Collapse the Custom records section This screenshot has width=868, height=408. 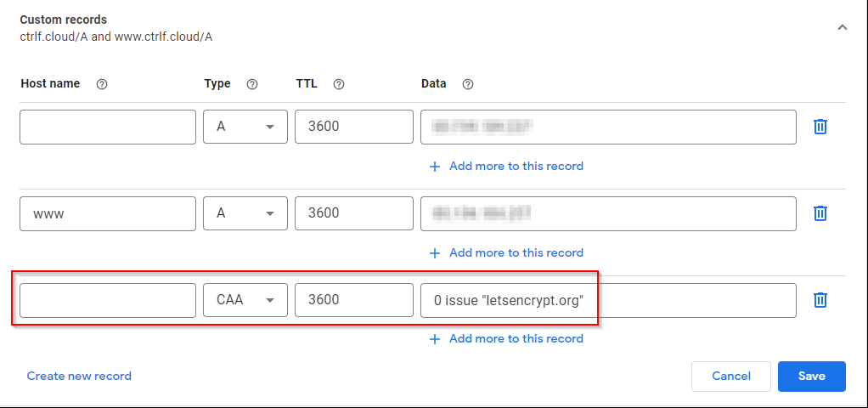842,27
